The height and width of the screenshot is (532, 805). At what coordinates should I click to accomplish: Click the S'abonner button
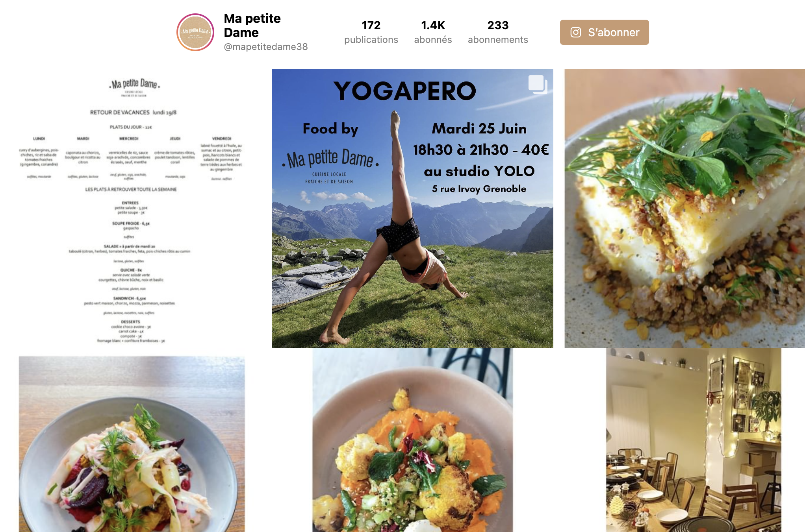(x=604, y=32)
